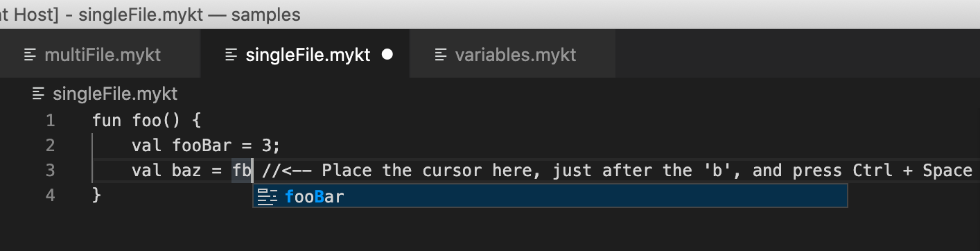Click the closing brace on line 4
980x251 pixels.
97,196
